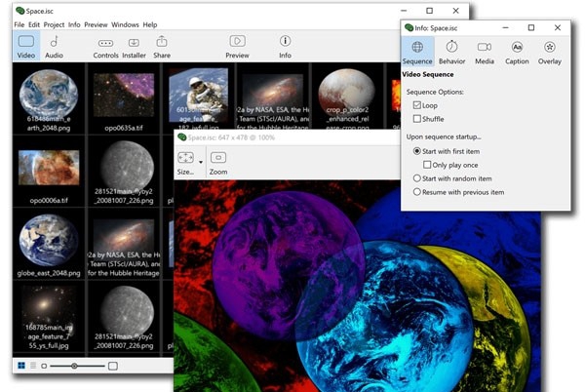The image size is (585, 392).
Task: Open the Project menu
Action: [54, 24]
